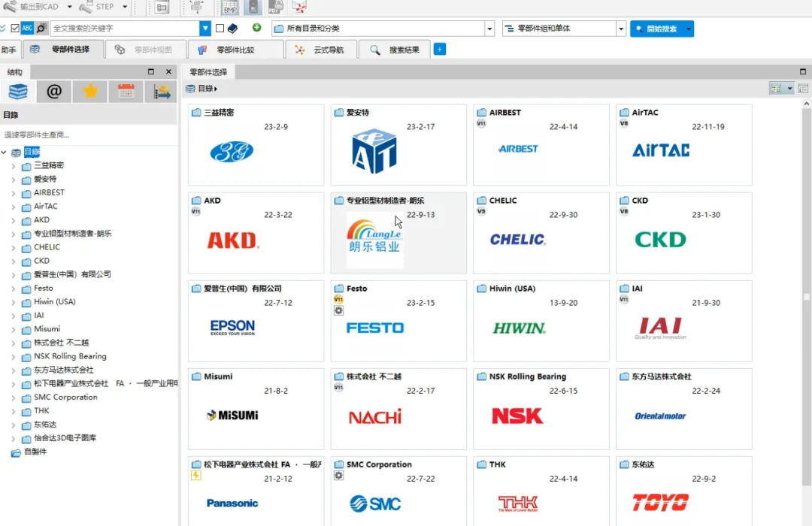Open the 朗乐铝业 LangLe catalog tile
Screen dimensions: 812x526
(x=398, y=233)
